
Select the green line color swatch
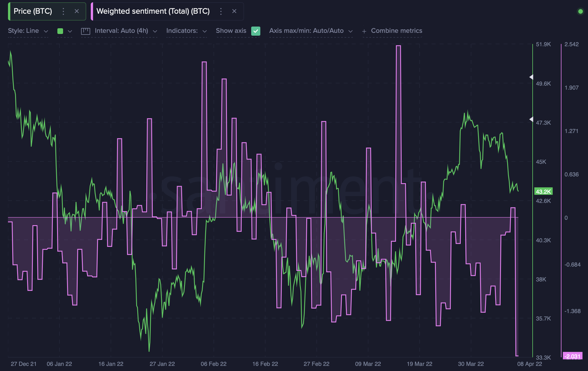pyautogui.click(x=60, y=31)
